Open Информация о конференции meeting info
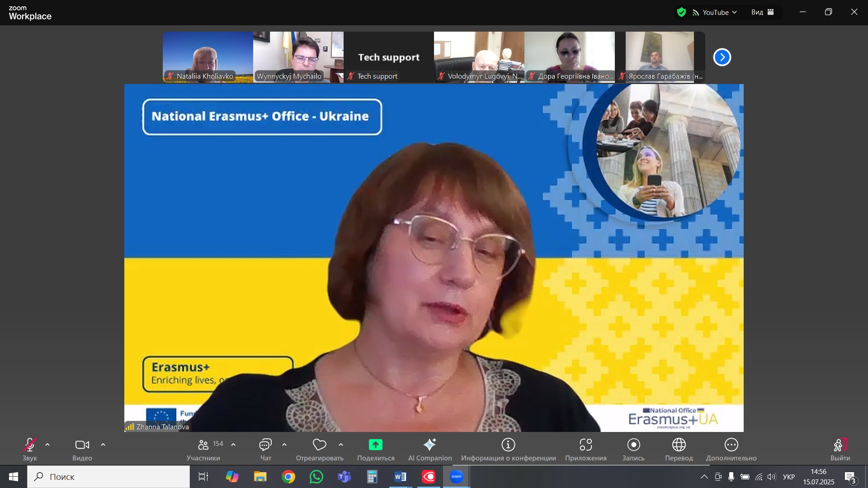This screenshot has width=868, height=488. 509,450
